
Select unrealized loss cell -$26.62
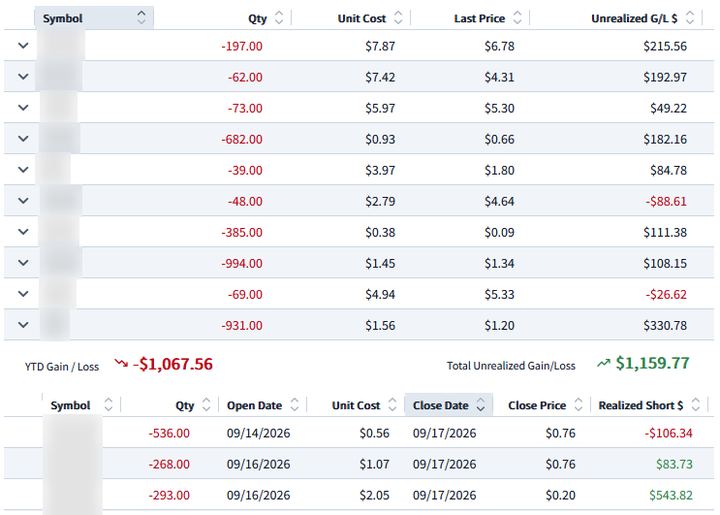point(666,294)
